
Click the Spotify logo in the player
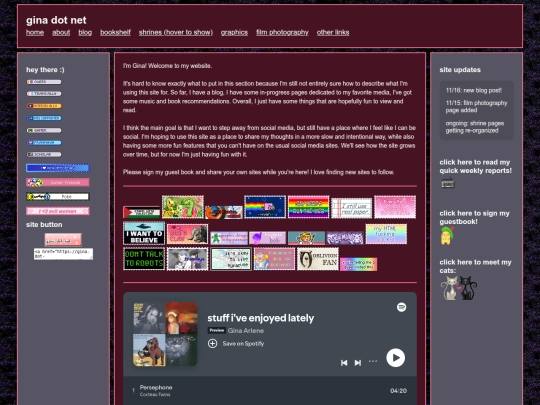point(401,307)
